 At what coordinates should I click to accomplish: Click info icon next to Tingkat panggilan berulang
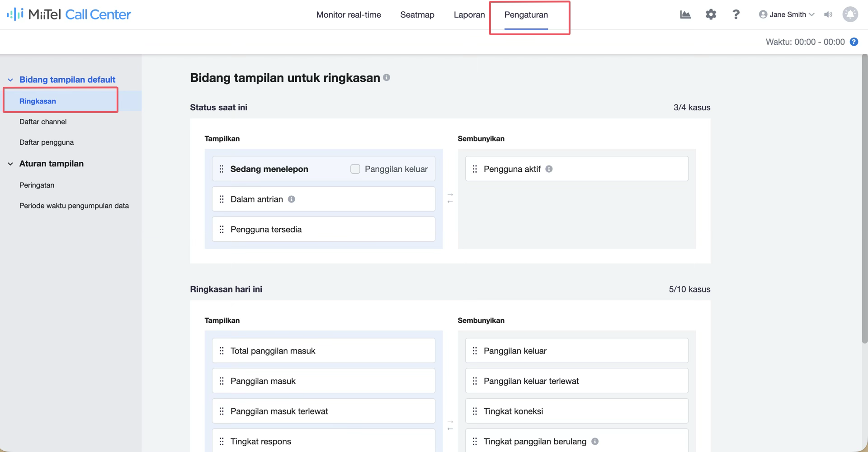[595, 441]
